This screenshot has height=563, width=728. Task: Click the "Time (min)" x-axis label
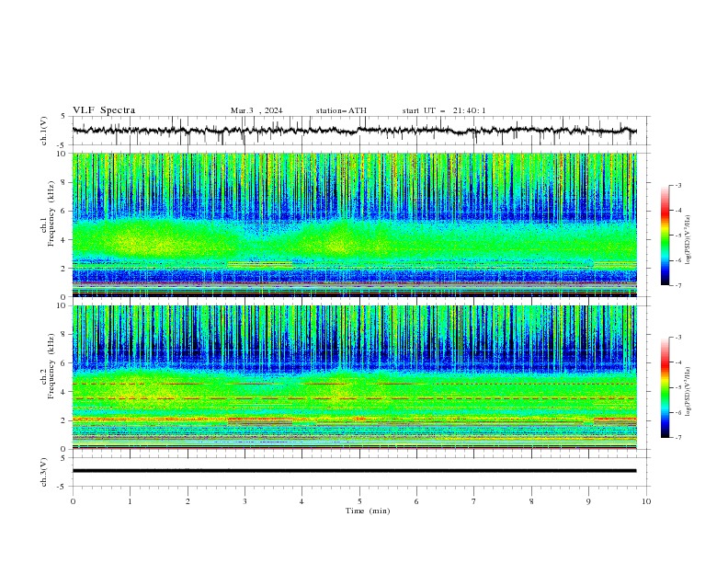(368, 511)
